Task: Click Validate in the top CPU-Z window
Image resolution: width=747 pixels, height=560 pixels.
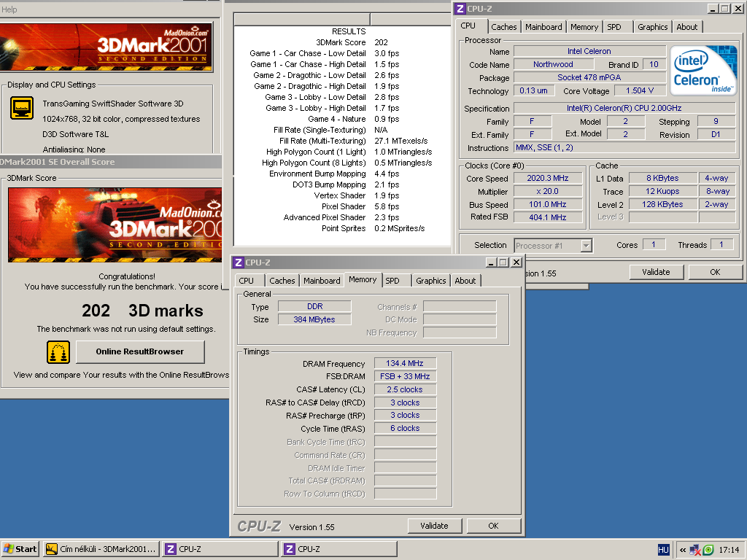Action: (656, 272)
